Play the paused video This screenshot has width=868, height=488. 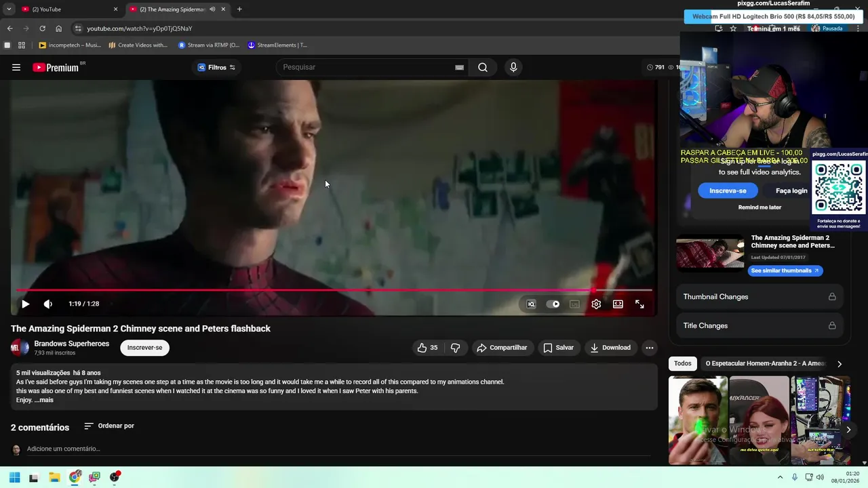pyautogui.click(x=25, y=304)
